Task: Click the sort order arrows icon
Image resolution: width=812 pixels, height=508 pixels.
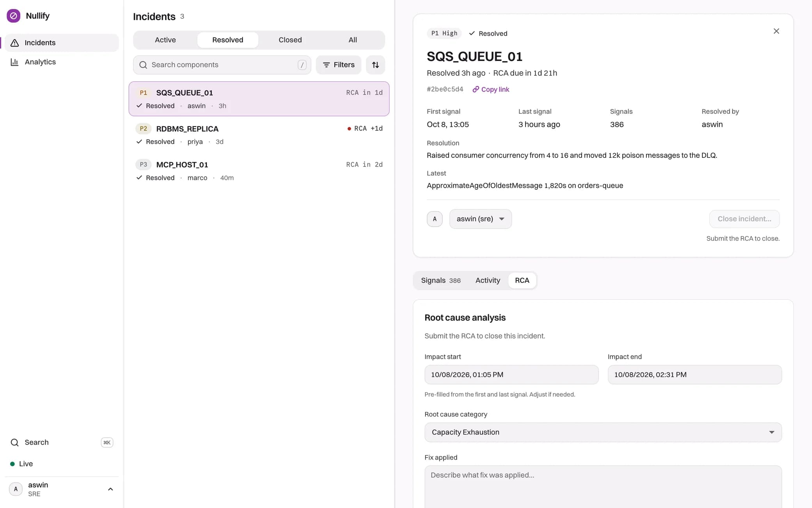Action: 375,65
